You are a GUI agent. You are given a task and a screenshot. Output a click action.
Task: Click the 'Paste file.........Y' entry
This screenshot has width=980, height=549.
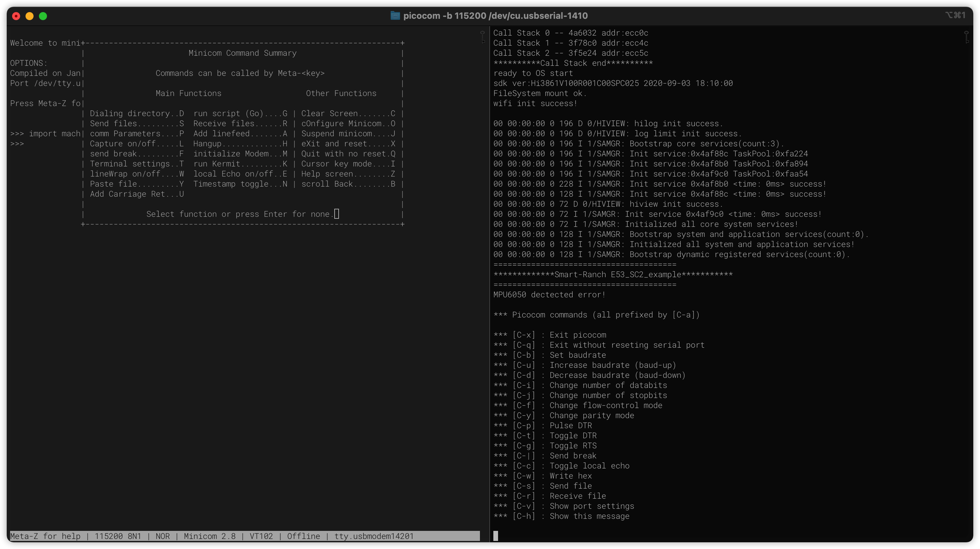[x=137, y=184]
